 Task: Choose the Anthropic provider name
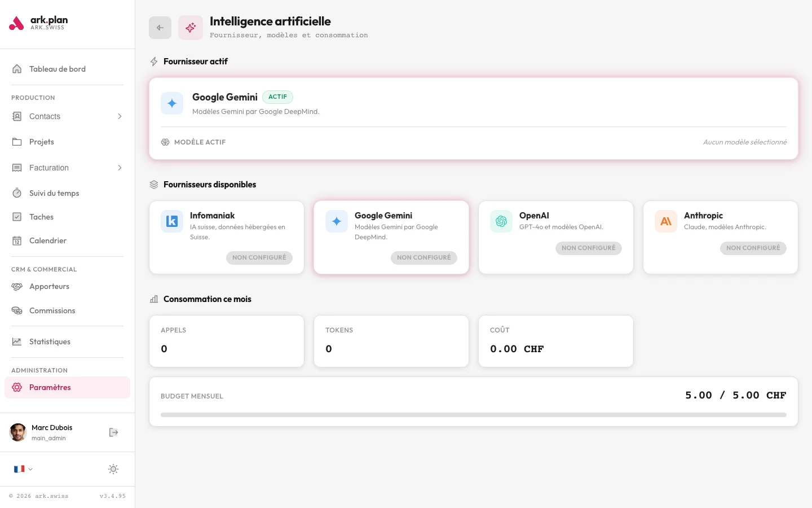pyautogui.click(x=703, y=216)
